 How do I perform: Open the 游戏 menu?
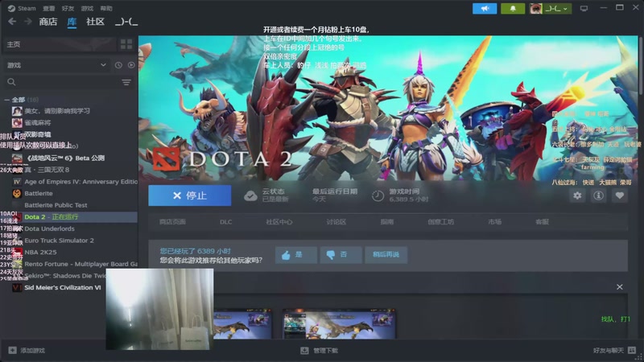[x=87, y=8]
